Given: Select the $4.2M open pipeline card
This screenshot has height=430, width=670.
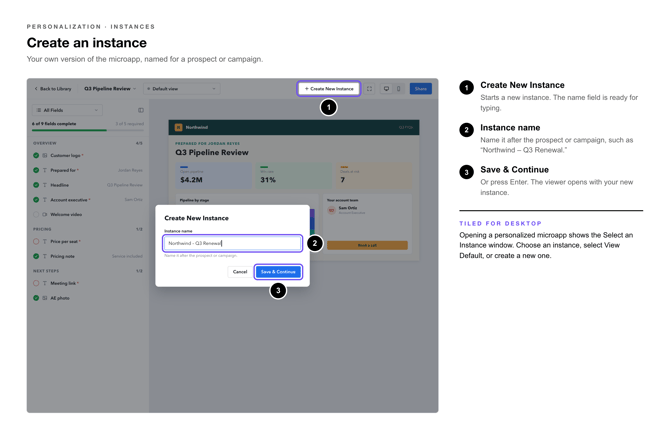Looking at the screenshot, I should [214, 176].
